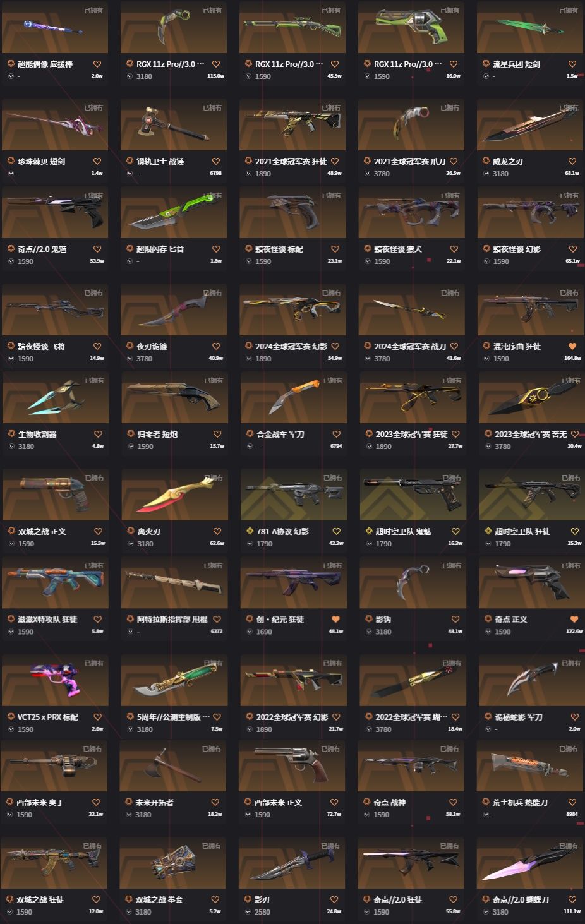Click the edition icon before 双城之战 正义
The height and width of the screenshot is (924, 585).
coord(11,531)
